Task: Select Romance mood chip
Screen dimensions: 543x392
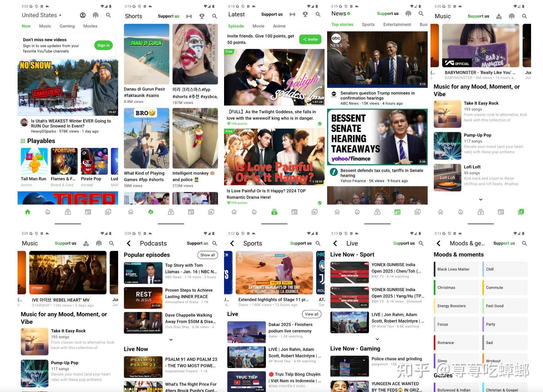Action: tap(456, 343)
